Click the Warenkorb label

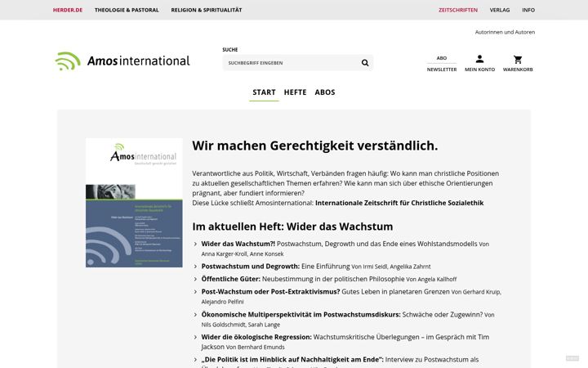pyautogui.click(x=518, y=70)
